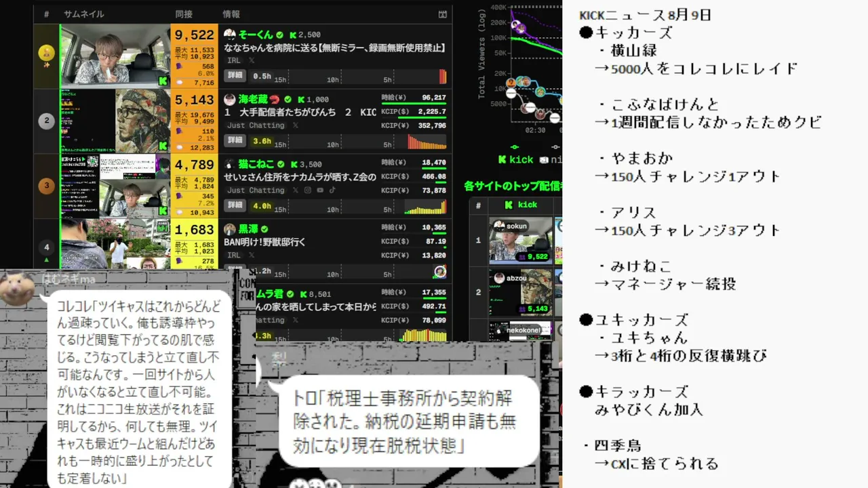Open the Instagram link in 猫こねこ's row
The height and width of the screenshot is (488, 868).
click(x=308, y=190)
